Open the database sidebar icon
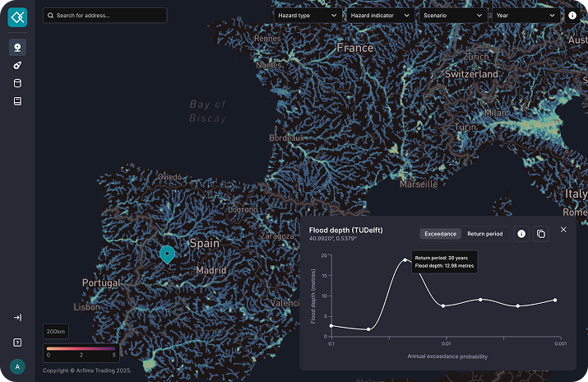This screenshot has height=382, width=588. (17, 83)
